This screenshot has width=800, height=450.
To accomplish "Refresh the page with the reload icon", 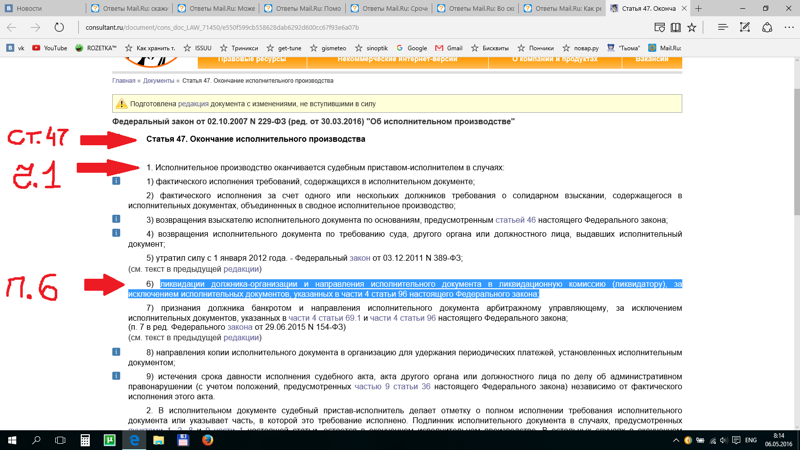I will coord(59,28).
